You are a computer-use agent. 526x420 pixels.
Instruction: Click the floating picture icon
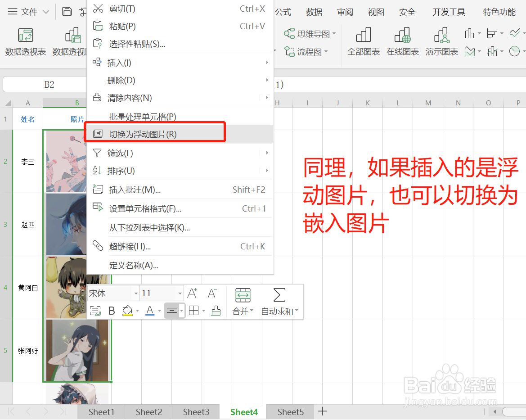(98, 134)
